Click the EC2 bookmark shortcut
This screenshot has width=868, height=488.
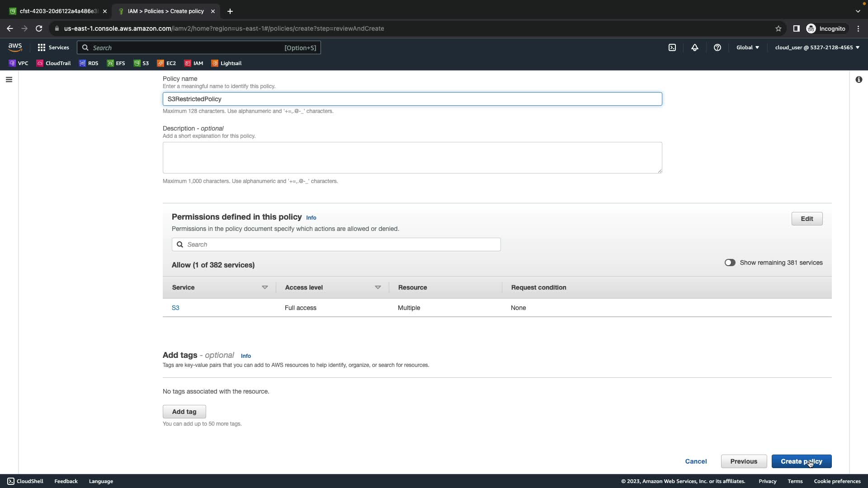(x=166, y=63)
